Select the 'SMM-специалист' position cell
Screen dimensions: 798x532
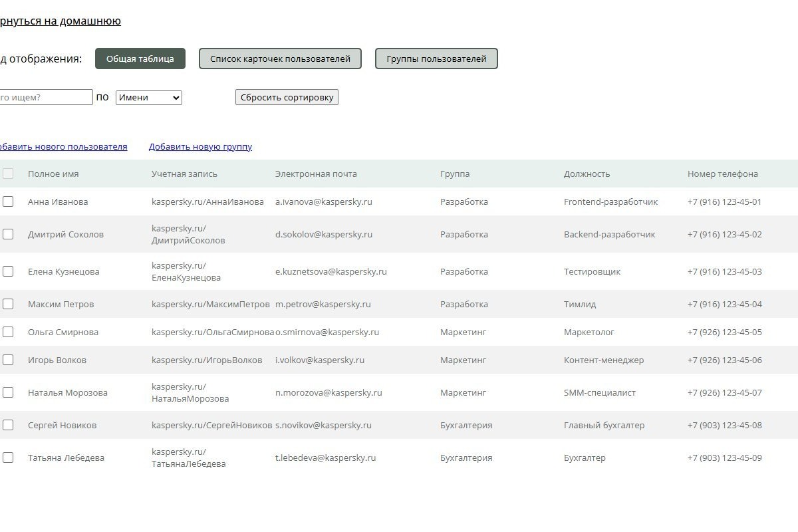(x=600, y=392)
